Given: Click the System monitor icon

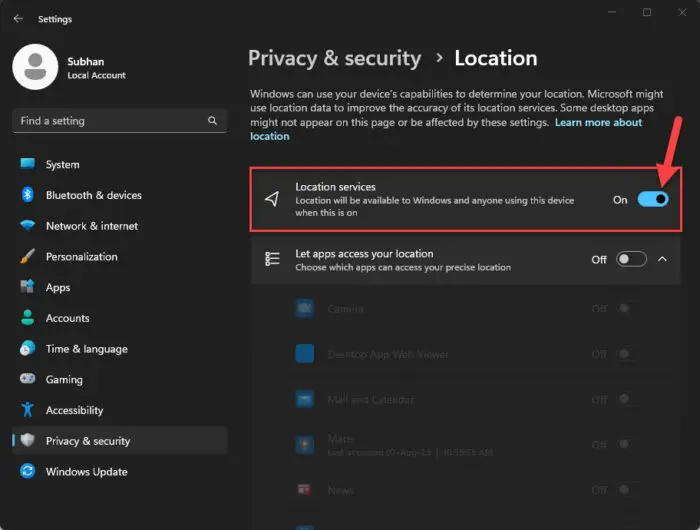Looking at the screenshot, I should (x=27, y=164).
